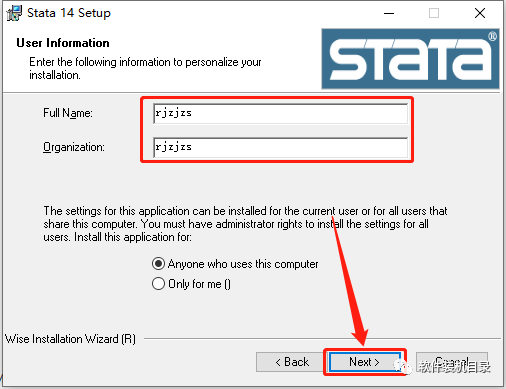Click inside the Full Name text field
The width and height of the screenshot is (506, 389).
point(280,113)
